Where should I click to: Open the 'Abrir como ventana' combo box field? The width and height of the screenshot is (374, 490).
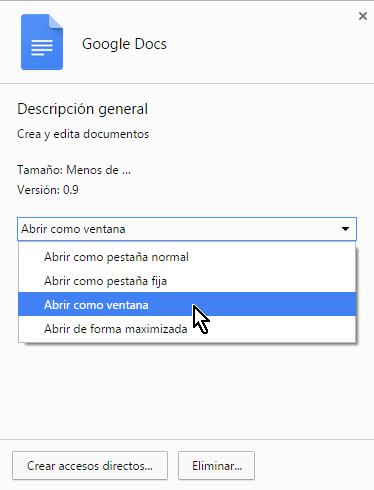[x=187, y=229]
